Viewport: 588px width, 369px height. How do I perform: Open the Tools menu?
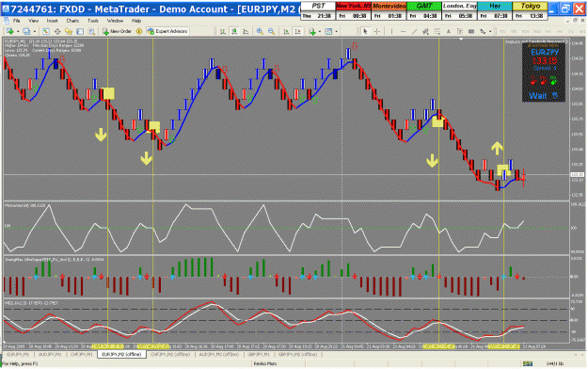(x=92, y=21)
